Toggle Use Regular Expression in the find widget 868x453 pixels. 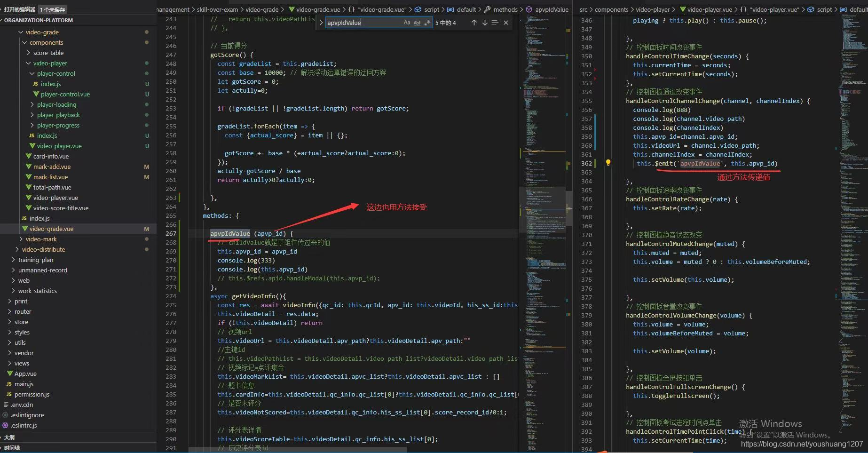pyautogui.click(x=427, y=23)
